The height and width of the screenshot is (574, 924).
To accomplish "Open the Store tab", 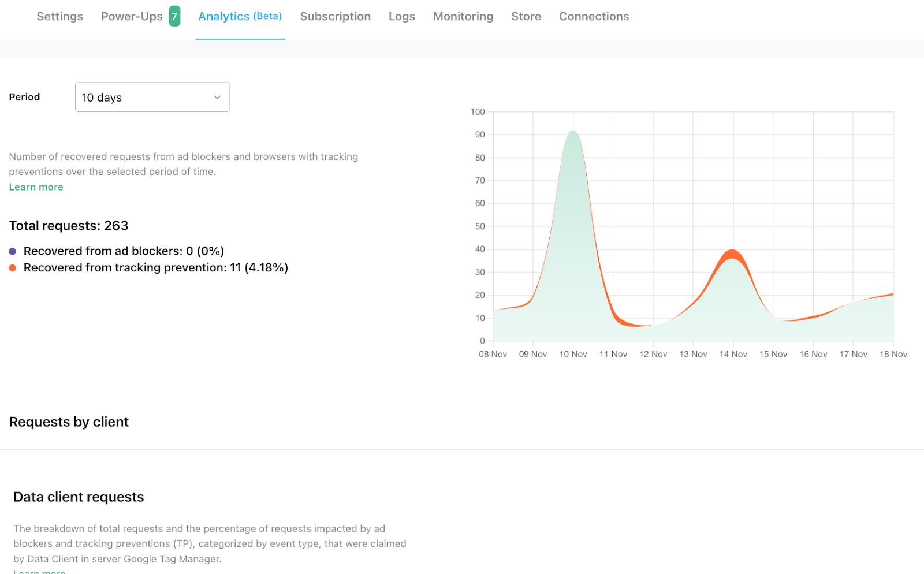I will [x=526, y=16].
